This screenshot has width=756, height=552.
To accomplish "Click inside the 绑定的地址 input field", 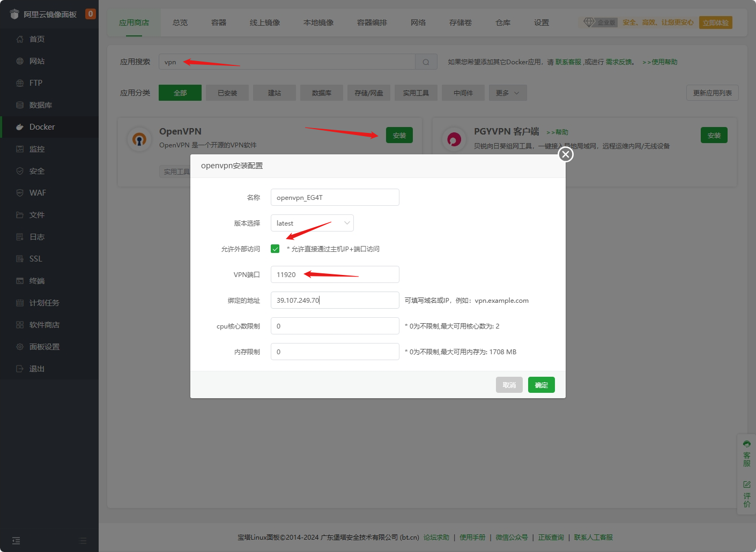I will pos(335,300).
